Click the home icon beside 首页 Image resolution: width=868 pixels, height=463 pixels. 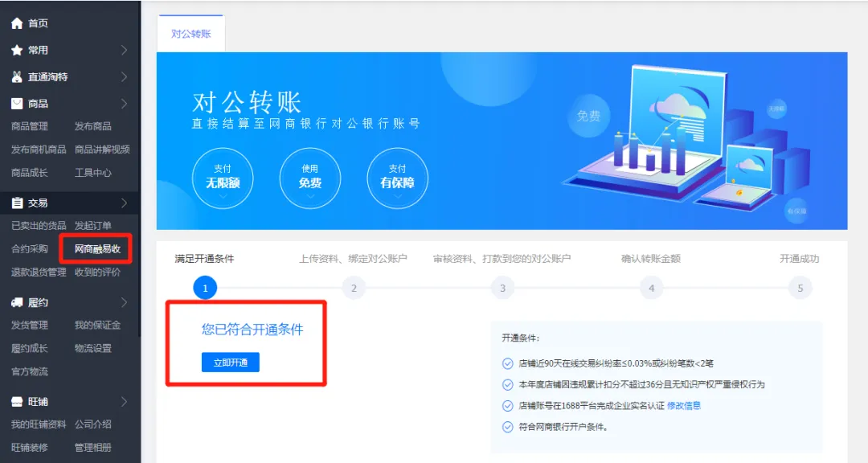tap(17, 23)
